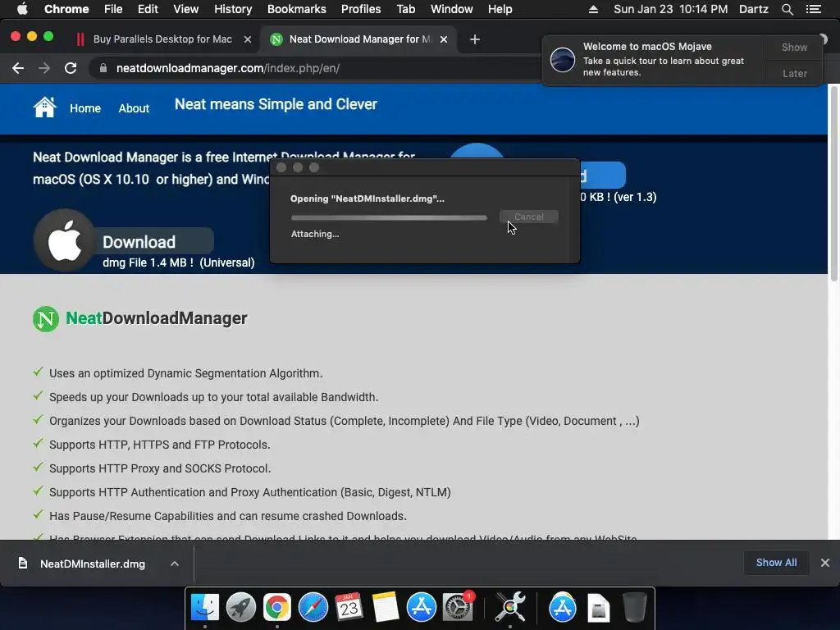The width and height of the screenshot is (840, 630).
Task: Open the Trash from the Dock
Action: tap(634, 607)
